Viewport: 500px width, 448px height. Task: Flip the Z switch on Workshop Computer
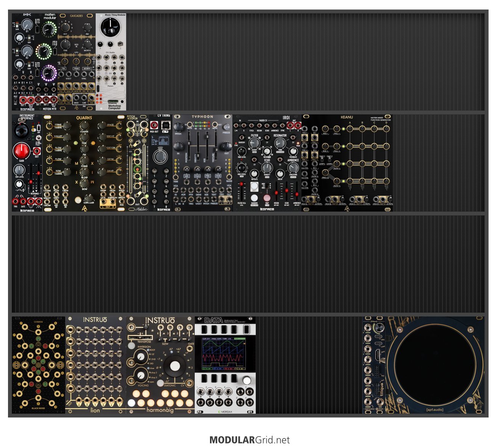(120, 44)
